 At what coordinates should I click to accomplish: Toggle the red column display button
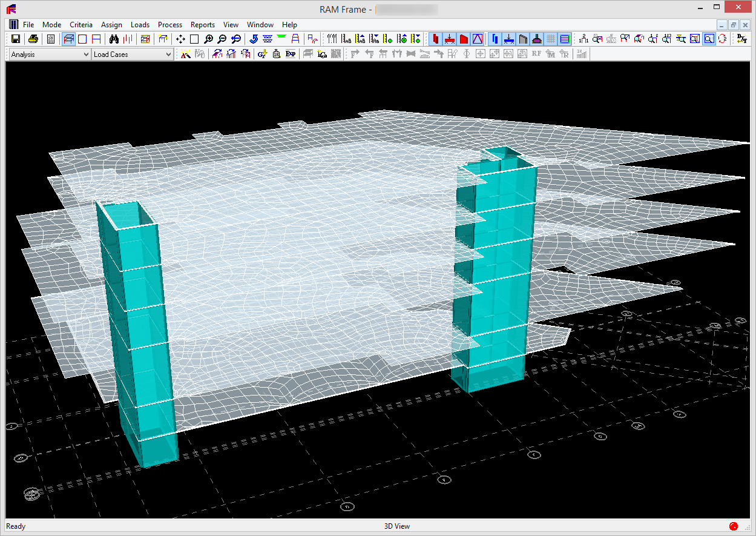[x=436, y=39]
